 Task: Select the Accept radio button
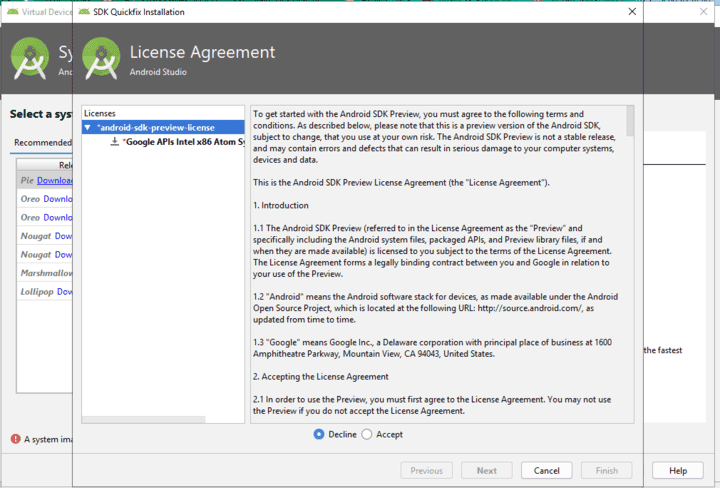point(367,434)
